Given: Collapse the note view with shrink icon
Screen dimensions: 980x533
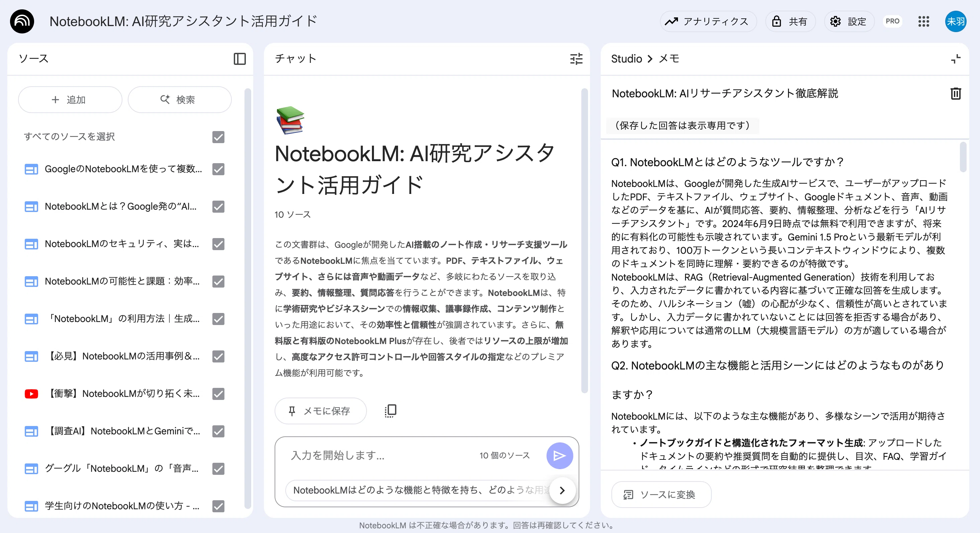Looking at the screenshot, I should (956, 59).
